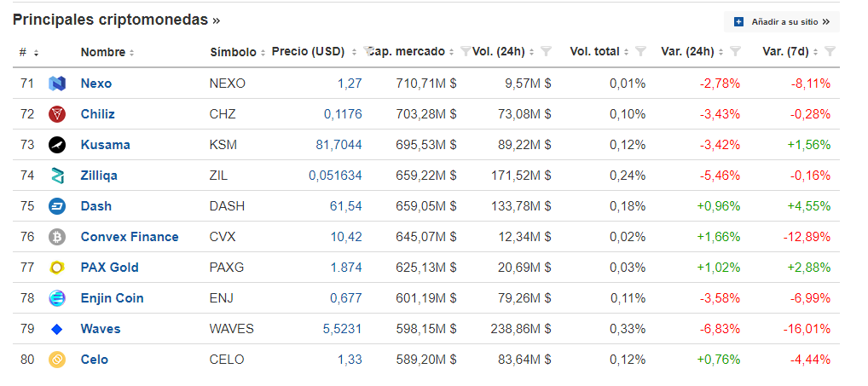Click the PAX Gold price 1.874

(346, 268)
